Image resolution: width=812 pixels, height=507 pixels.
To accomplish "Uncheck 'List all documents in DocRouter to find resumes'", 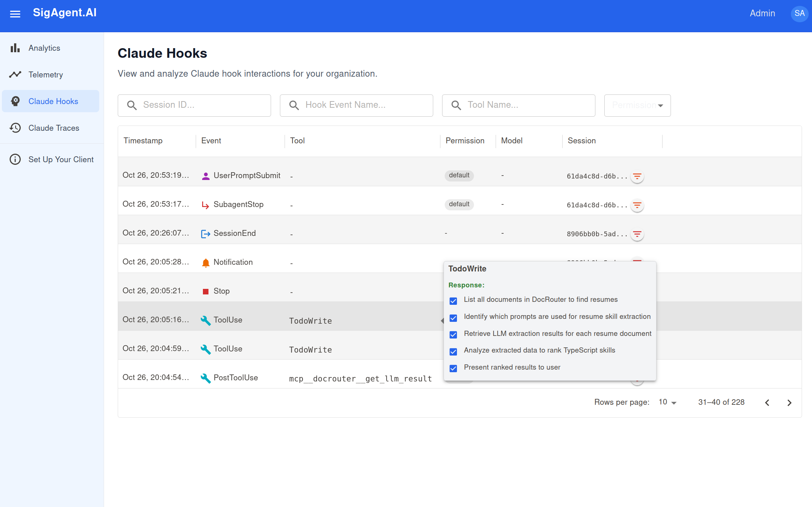I will click(453, 301).
